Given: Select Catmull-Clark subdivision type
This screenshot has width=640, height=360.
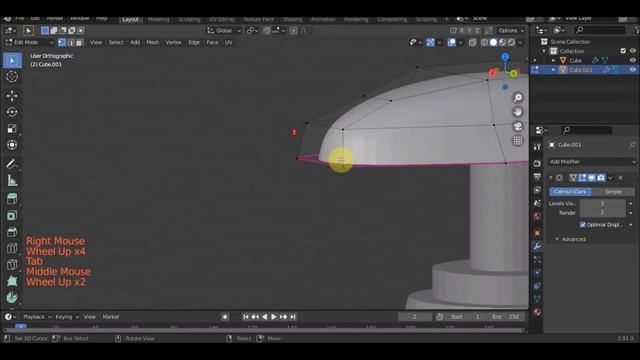Looking at the screenshot, I should point(570,191).
